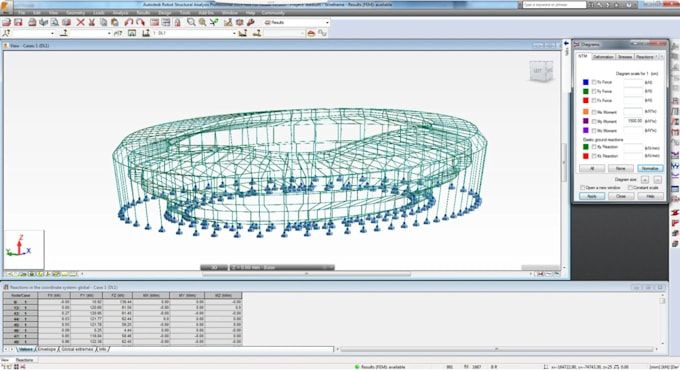Enable the Fx Force checkbox
This screenshot has height=371, width=680.
click(x=594, y=82)
